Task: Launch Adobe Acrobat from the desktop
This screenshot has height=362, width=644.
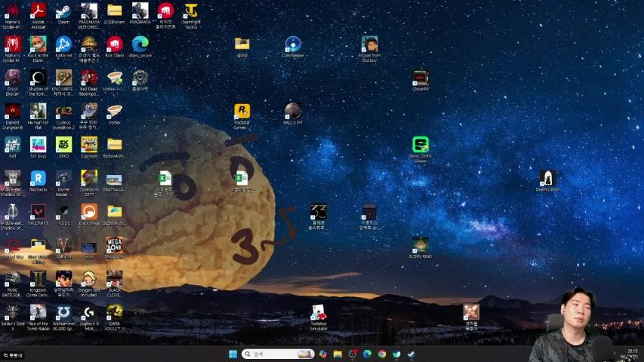Action: [38, 11]
